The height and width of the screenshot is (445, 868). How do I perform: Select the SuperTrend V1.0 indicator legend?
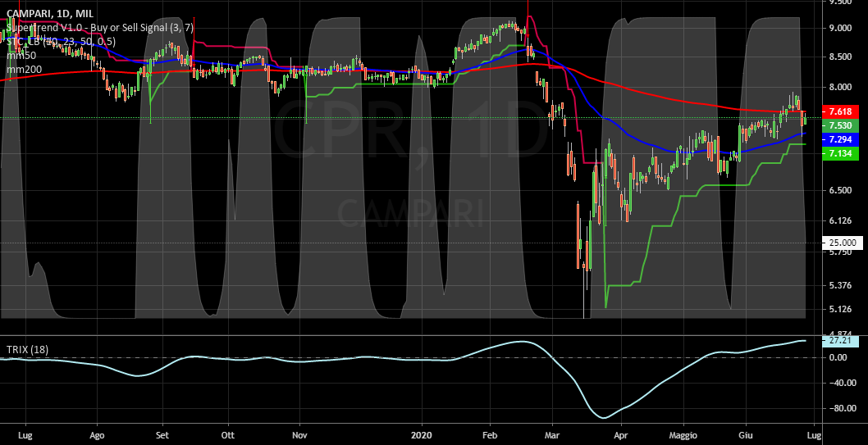99,28
